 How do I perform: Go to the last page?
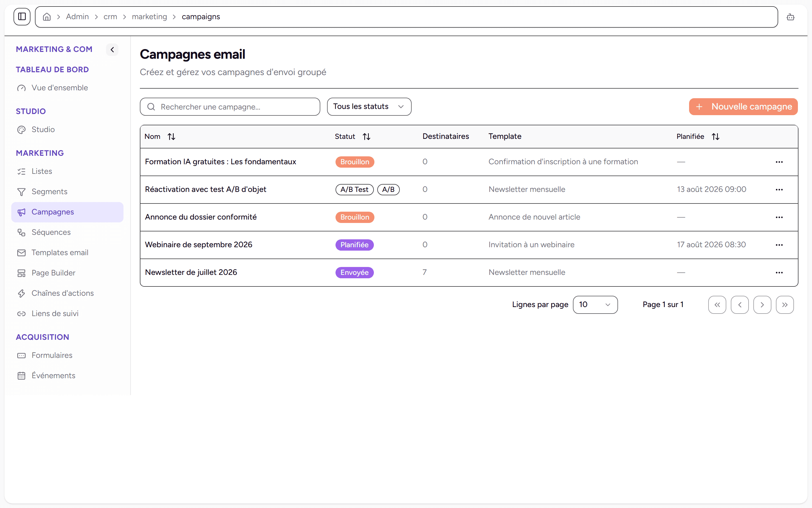[784, 305]
